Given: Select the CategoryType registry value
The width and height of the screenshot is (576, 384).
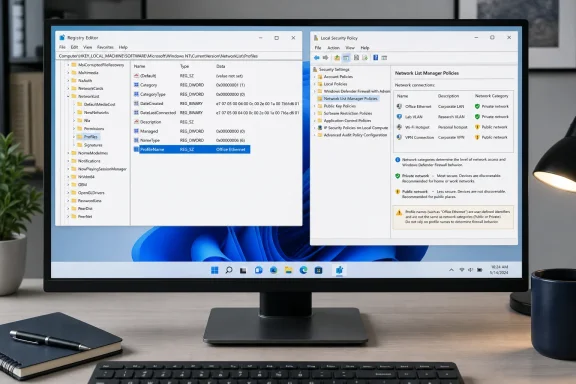Looking at the screenshot, I should pyautogui.click(x=152, y=94).
